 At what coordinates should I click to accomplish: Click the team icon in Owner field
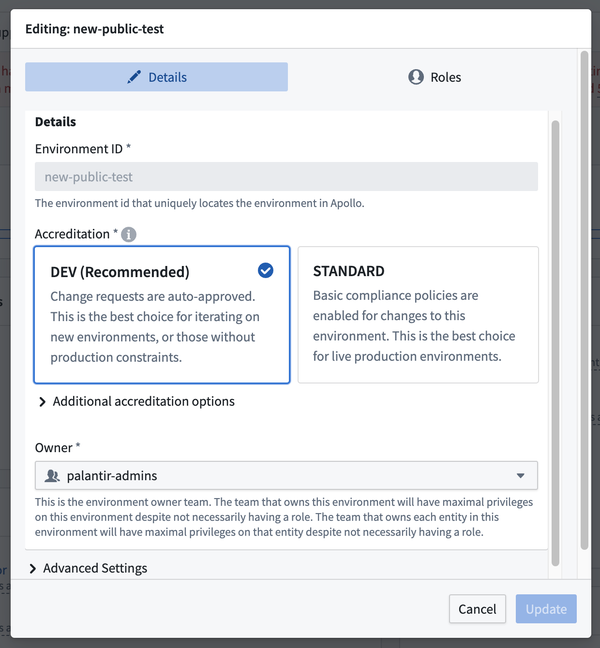[x=52, y=476]
